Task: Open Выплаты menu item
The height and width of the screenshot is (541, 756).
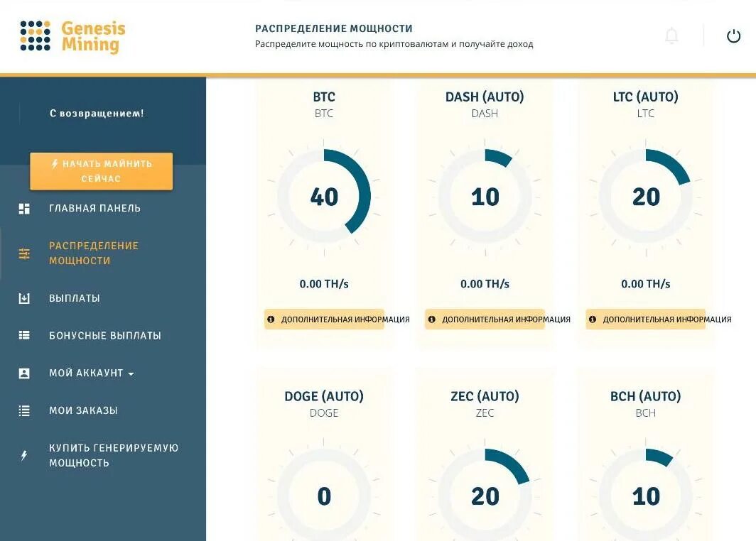Action: 75,298
